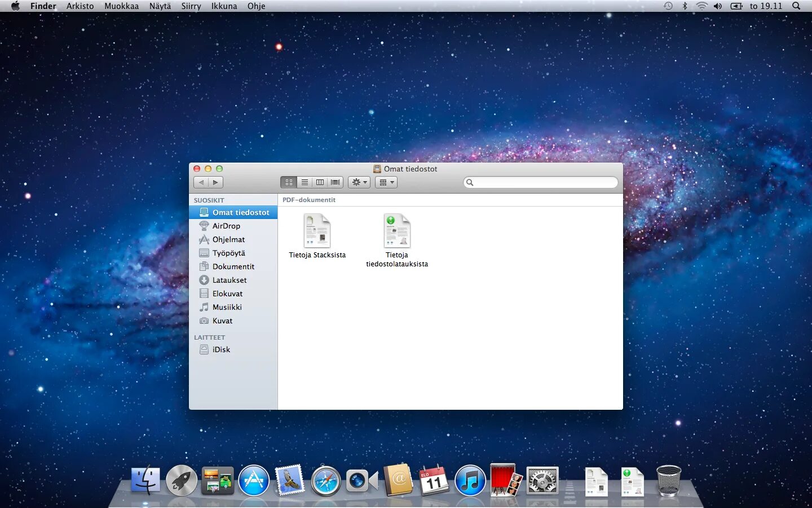The image size is (812, 508).
Task: Open the Siirry menu
Action: point(191,6)
